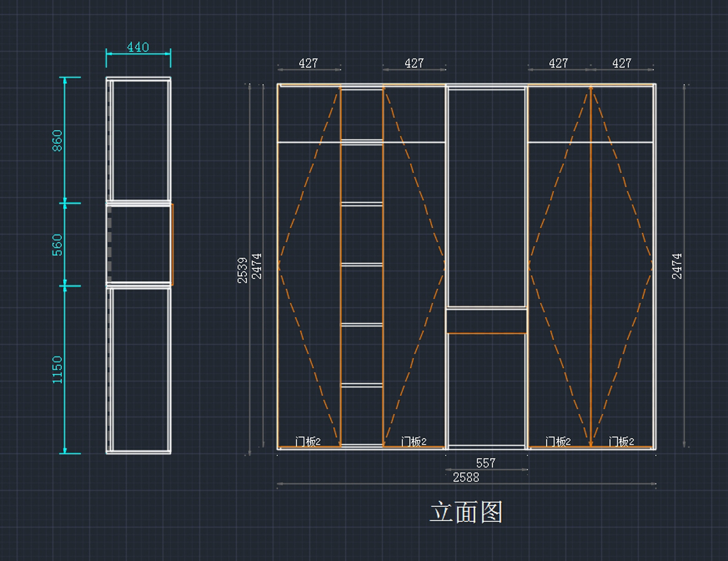The height and width of the screenshot is (561, 728).
Task: Select the third 门板2 label from the left
Action: click(558, 441)
